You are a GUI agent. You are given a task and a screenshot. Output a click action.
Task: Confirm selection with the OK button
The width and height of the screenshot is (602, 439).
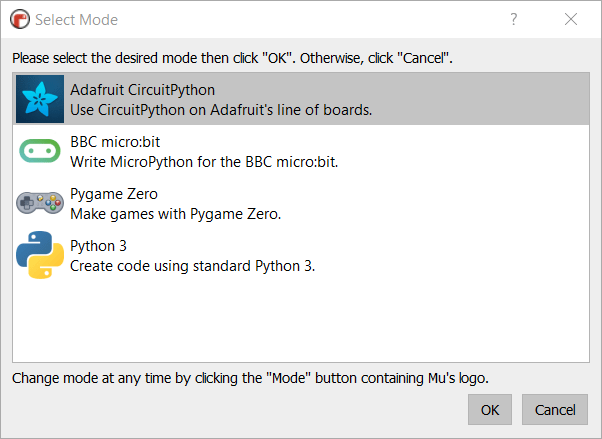point(490,410)
